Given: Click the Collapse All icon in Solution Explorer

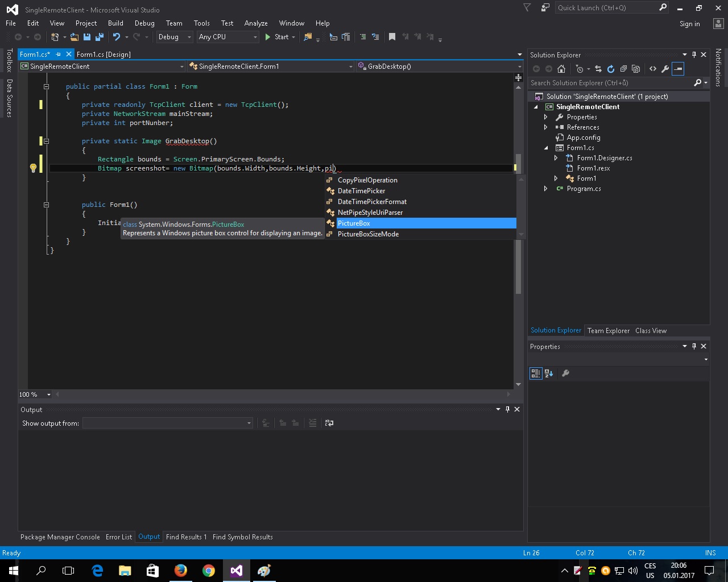Looking at the screenshot, I should tap(623, 69).
